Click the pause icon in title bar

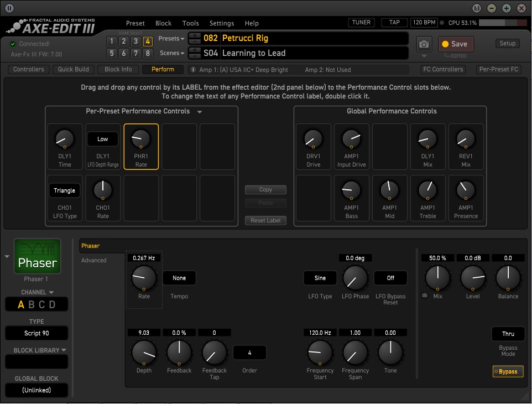point(9,8)
